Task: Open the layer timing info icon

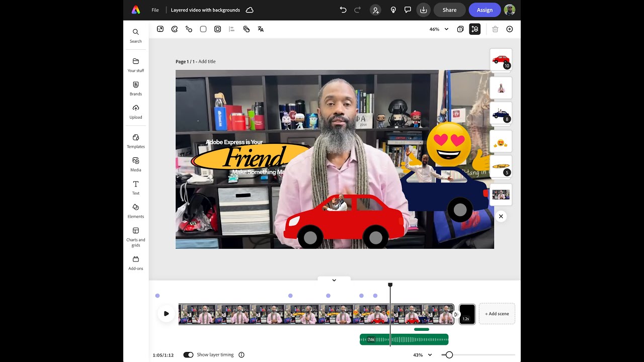Action: (x=242, y=355)
